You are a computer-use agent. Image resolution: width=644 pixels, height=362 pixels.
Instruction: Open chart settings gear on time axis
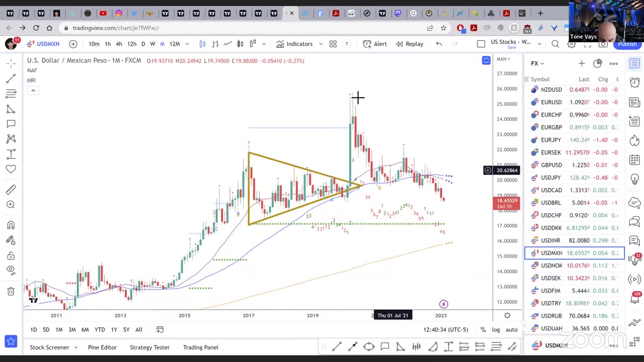[x=507, y=315]
